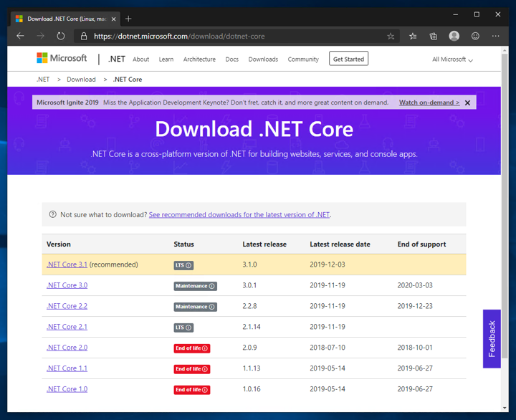Open the .NET Core 2.2 link

point(67,306)
